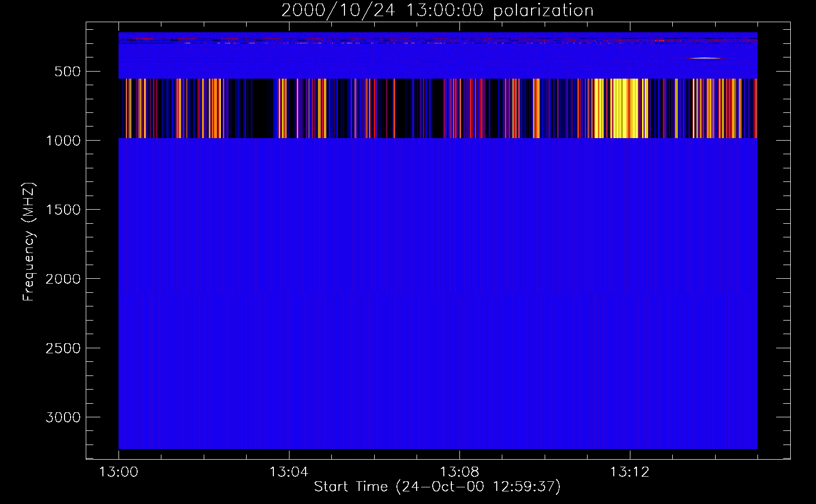Click the bright yellow burst band near 13:12
Image resolution: width=816 pixels, height=504 pixels.
coord(624,108)
